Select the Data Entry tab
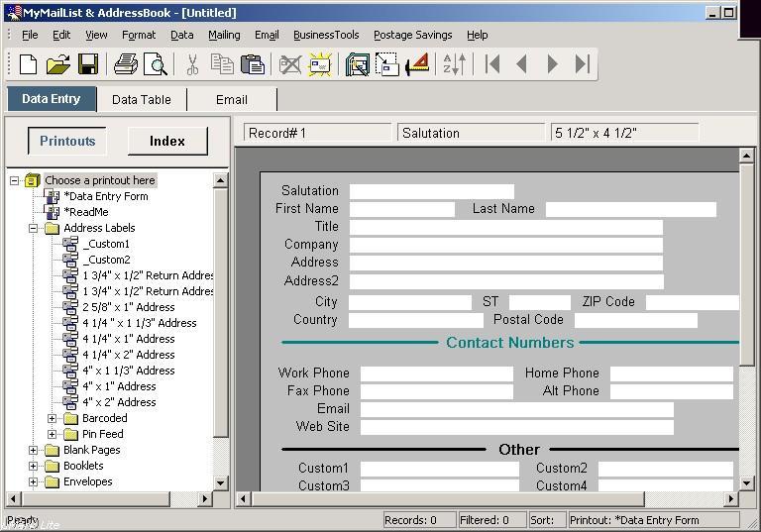 tap(52, 99)
